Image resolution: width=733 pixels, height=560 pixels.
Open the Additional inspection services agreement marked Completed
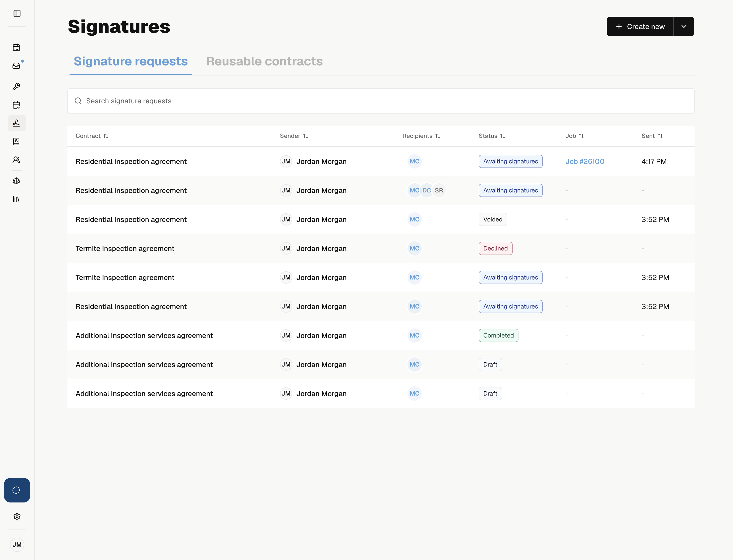coord(144,335)
